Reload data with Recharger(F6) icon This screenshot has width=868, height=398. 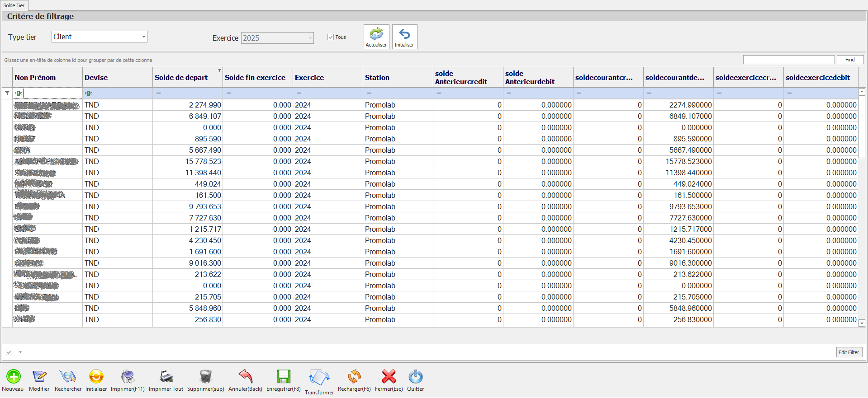[354, 376]
